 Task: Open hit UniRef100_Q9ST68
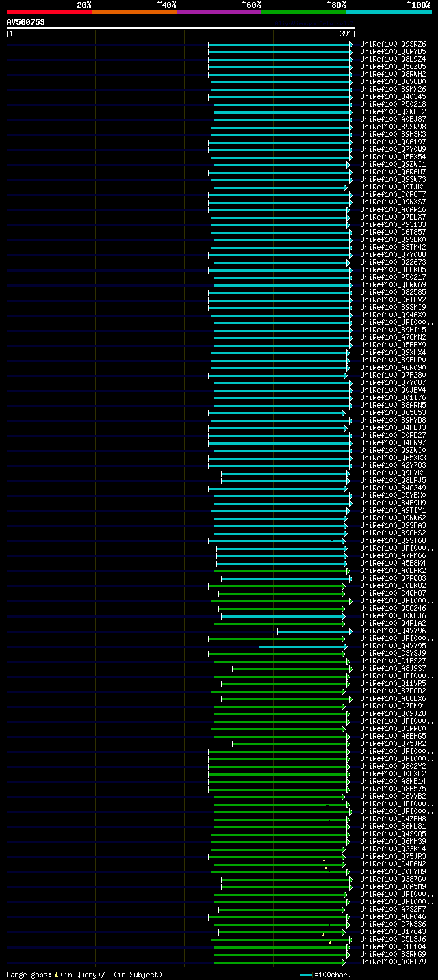(394, 540)
